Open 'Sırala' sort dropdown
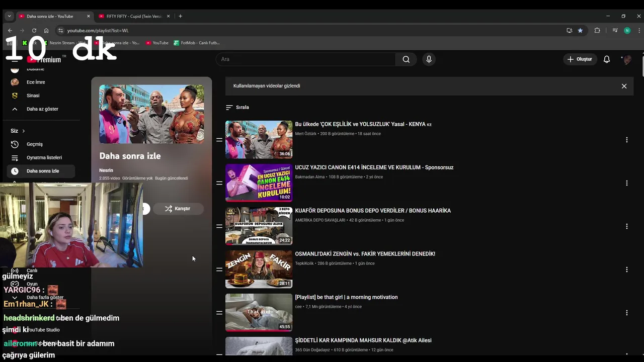The height and width of the screenshot is (362, 644). pos(237,107)
